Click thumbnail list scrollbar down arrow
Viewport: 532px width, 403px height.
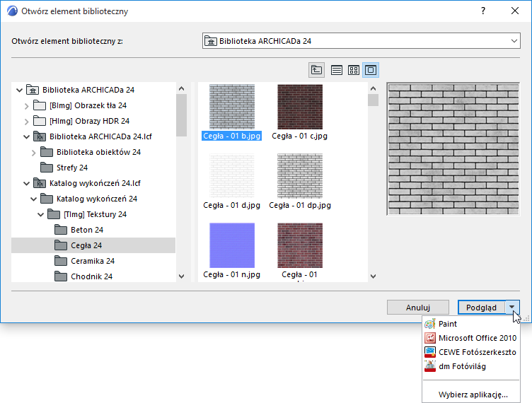tap(374, 276)
